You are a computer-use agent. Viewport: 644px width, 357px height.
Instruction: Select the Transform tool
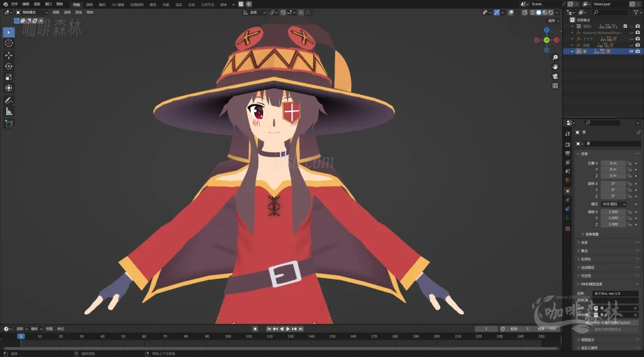[9, 88]
